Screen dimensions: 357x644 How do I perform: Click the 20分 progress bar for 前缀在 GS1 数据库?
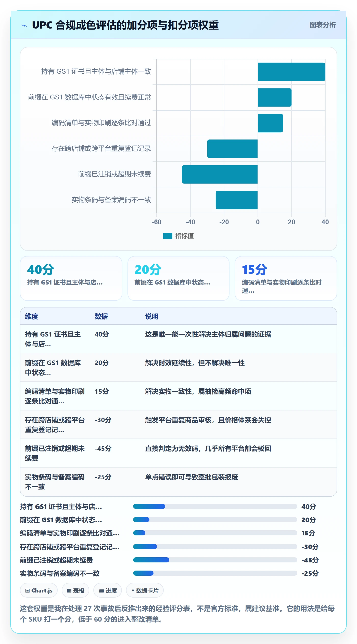pos(215,520)
